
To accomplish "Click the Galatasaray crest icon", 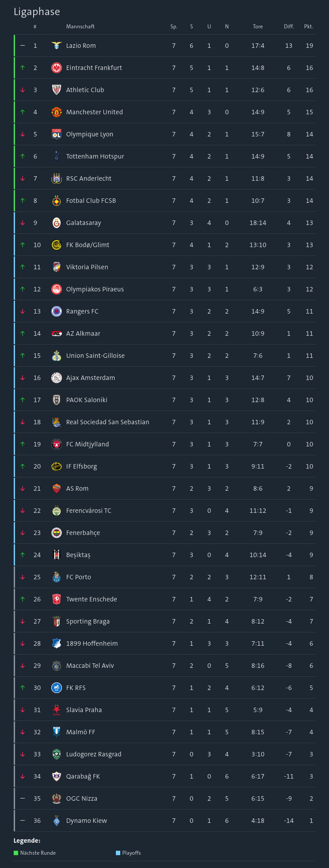I will click(57, 223).
